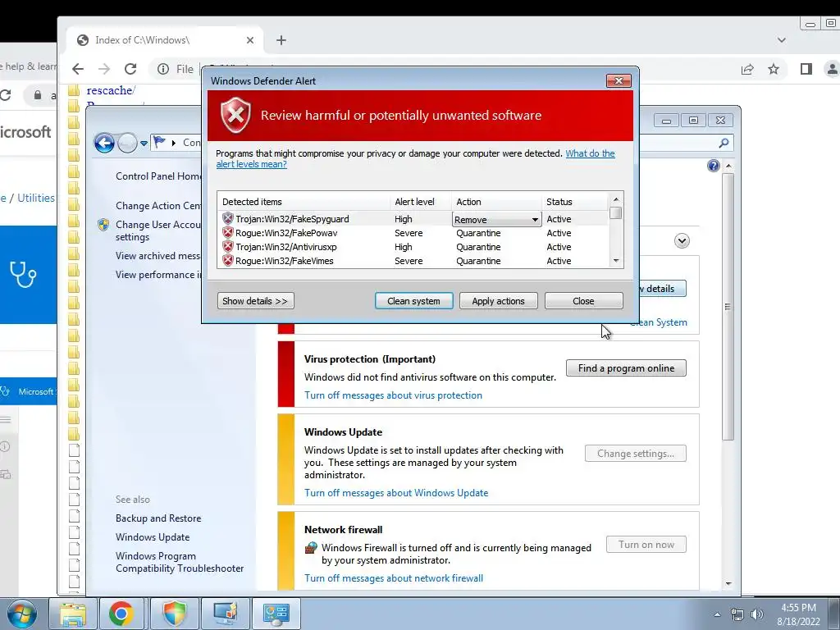Click the clock showing 4:55 PM
840x630 pixels.
point(798,608)
